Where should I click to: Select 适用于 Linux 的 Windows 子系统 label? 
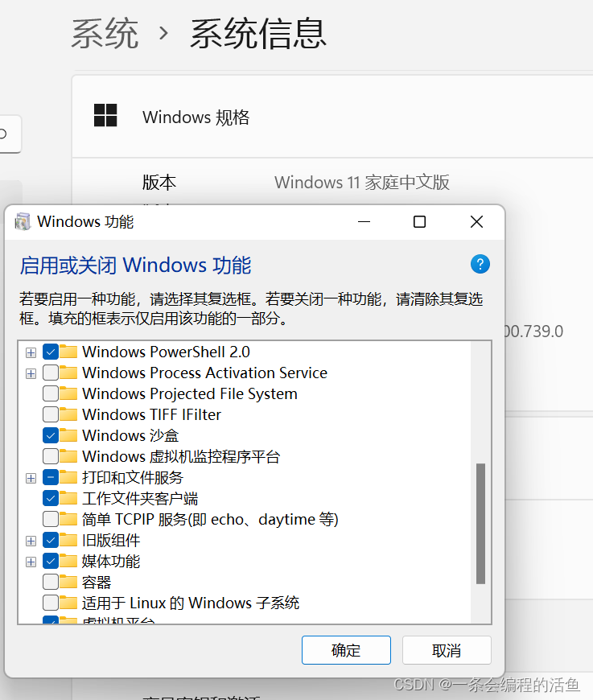tap(191, 603)
